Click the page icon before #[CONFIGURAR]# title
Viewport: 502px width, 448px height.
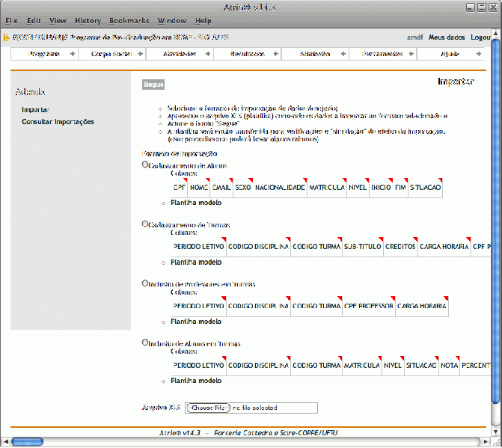(x=7, y=37)
